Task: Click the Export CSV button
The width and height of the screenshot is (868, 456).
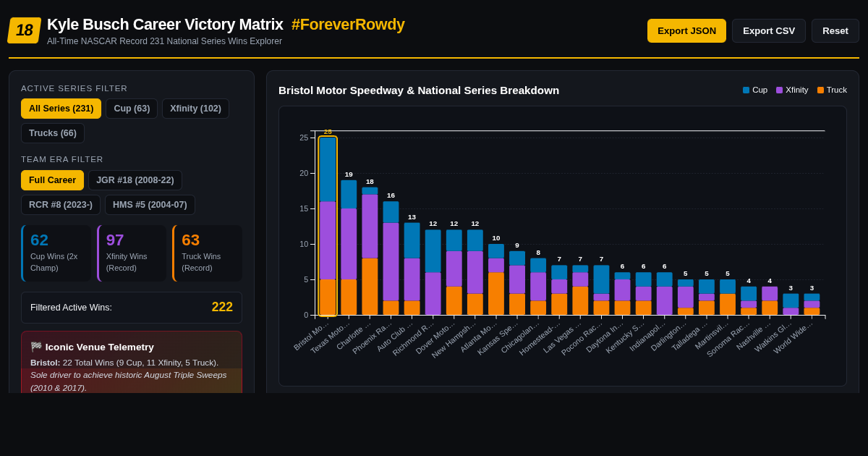Action: [769, 30]
